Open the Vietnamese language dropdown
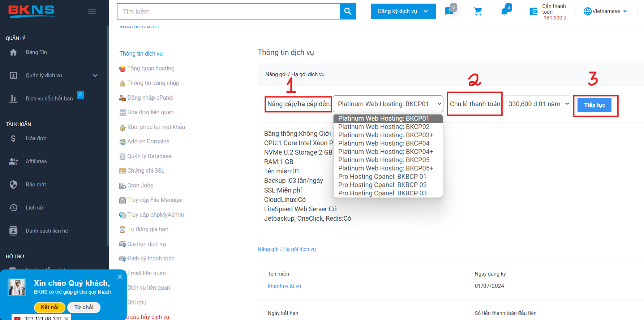644x320 pixels. tap(609, 11)
